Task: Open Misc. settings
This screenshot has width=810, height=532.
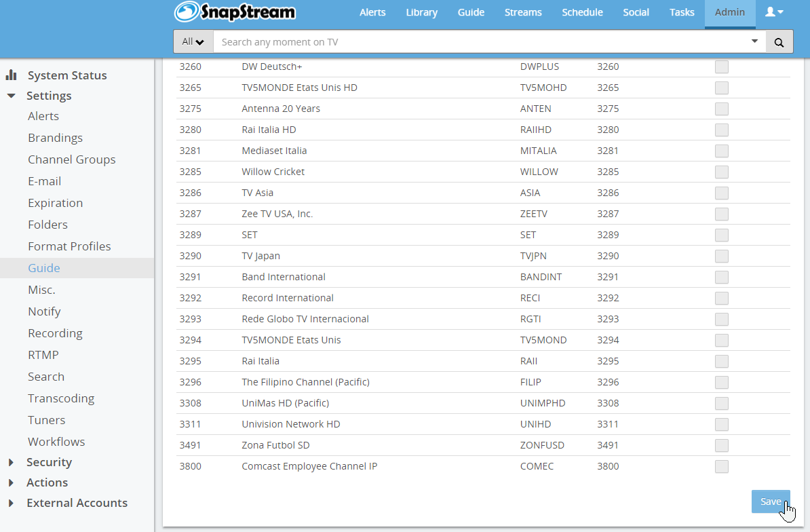Action: [x=41, y=290]
